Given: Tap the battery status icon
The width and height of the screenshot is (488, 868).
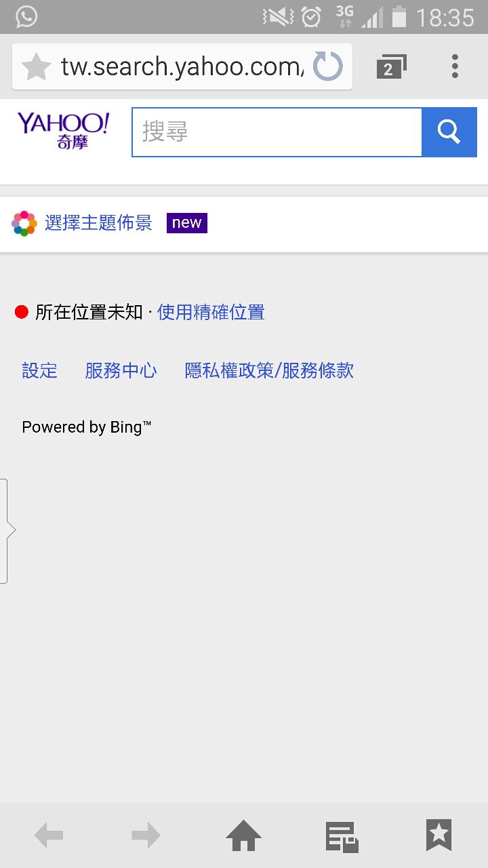Looking at the screenshot, I should click(x=399, y=16).
